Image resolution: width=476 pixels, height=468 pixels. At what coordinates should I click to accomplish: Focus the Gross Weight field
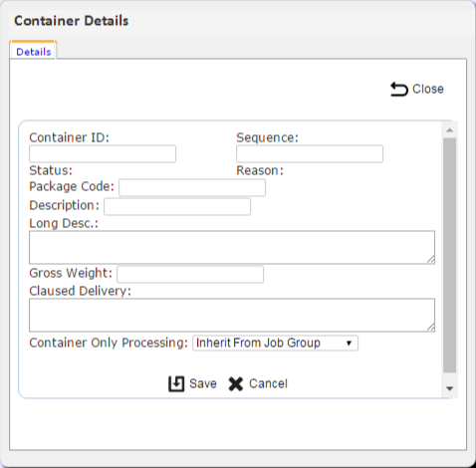pos(190,275)
